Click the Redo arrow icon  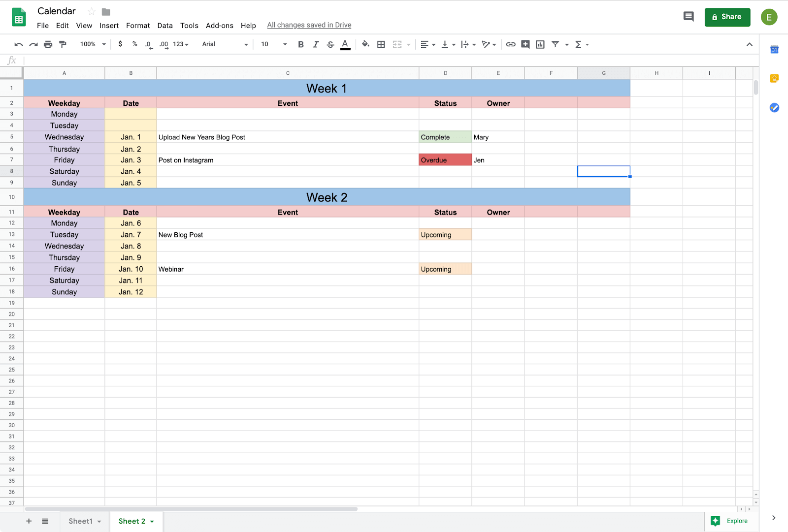point(33,44)
